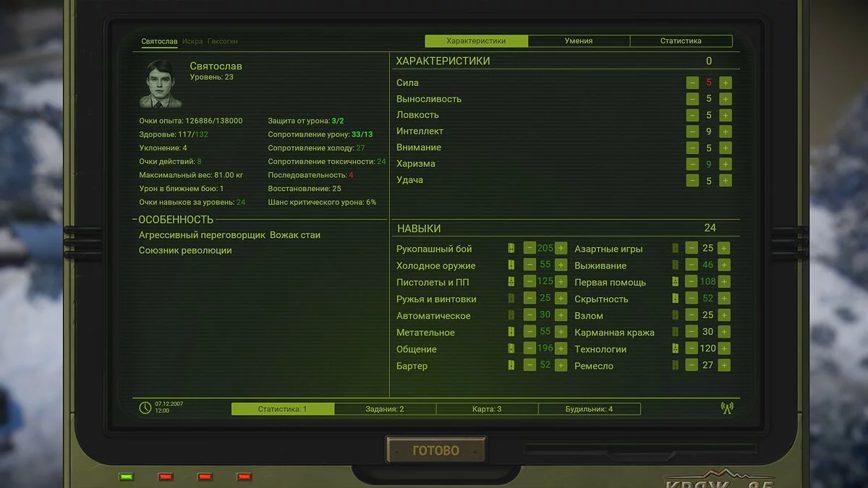This screenshot has height=488, width=868.
Task: Increase Выносливость with plus button
Action: pos(726,99)
